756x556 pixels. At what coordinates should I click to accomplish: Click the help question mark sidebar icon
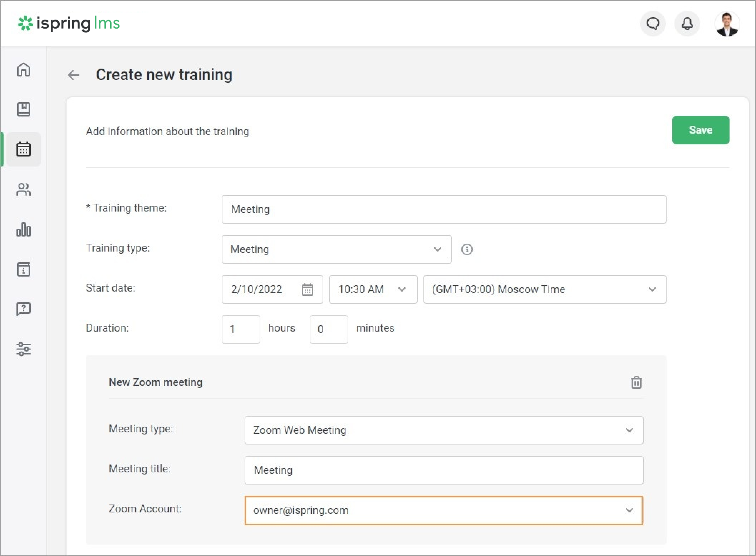(x=24, y=309)
